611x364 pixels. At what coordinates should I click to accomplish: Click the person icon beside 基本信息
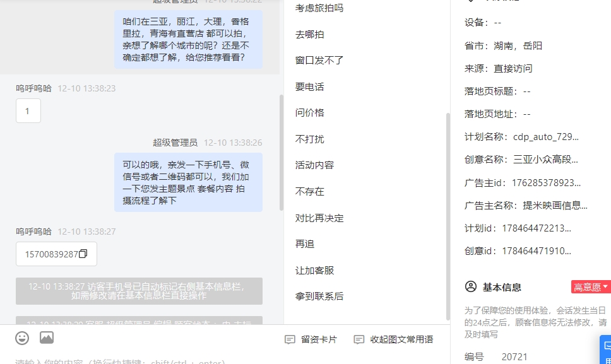click(x=471, y=286)
